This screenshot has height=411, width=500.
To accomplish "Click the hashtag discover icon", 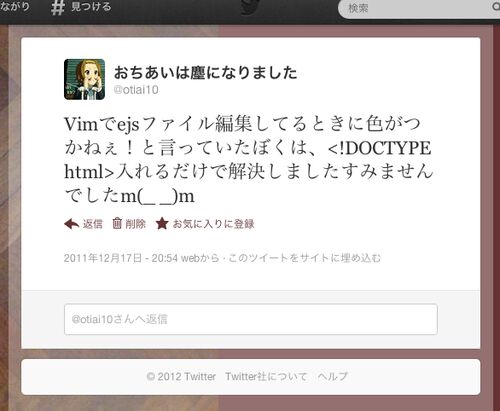I will [58, 8].
